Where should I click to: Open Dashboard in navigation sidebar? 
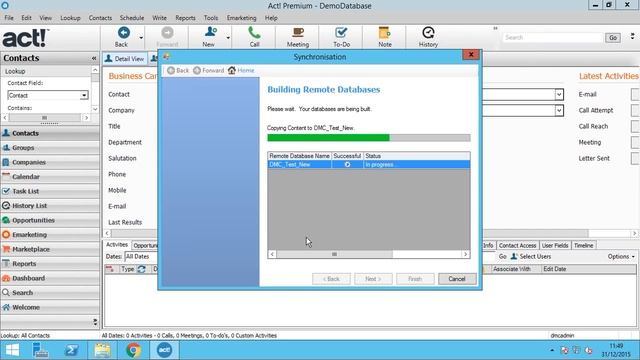coord(50,278)
